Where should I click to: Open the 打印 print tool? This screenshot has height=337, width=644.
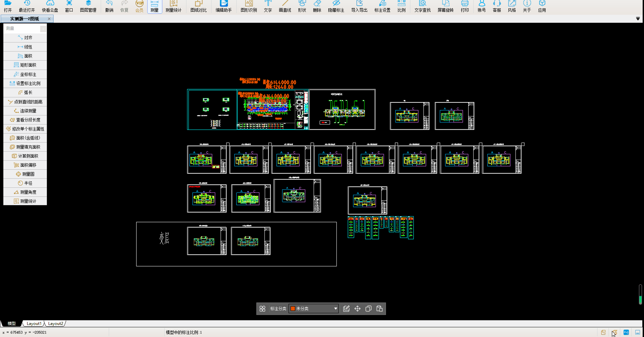point(464,6)
